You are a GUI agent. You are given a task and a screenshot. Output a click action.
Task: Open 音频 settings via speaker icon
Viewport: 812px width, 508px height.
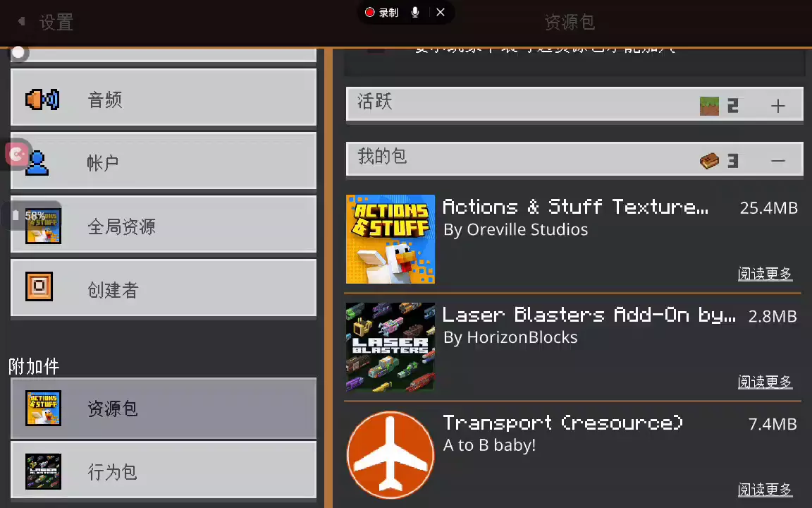tap(42, 99)
